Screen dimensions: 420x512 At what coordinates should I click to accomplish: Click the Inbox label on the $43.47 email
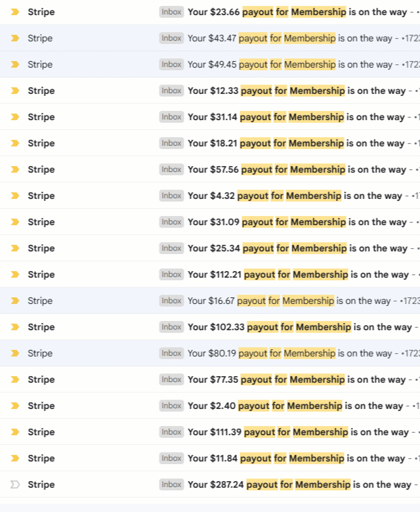[x=171, y=38]
